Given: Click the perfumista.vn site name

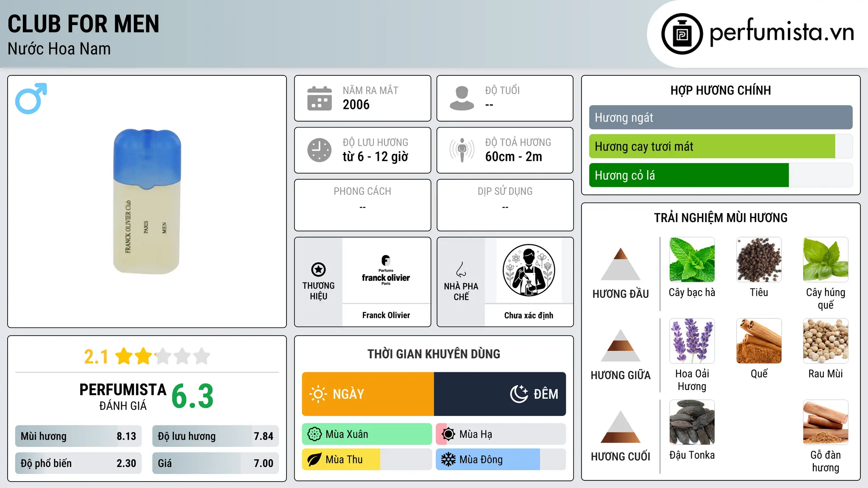Looking at the screenshot, I should [x=782, y=33].
